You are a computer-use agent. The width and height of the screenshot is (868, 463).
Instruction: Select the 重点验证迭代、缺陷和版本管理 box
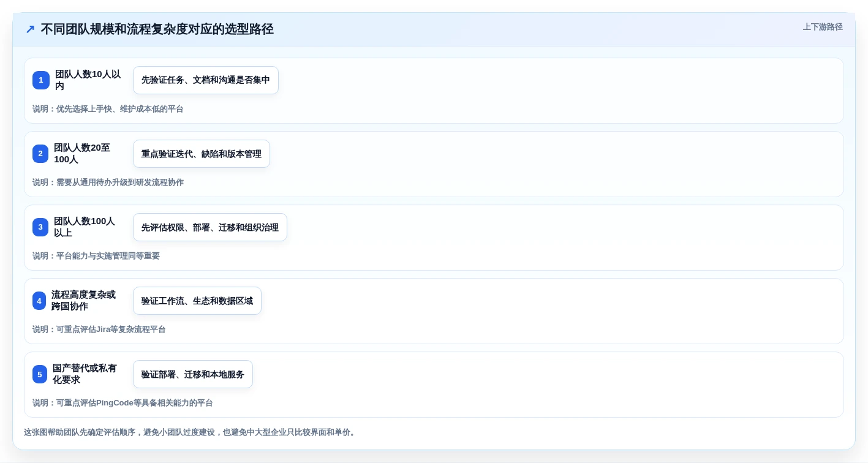(x=202, y=154)
